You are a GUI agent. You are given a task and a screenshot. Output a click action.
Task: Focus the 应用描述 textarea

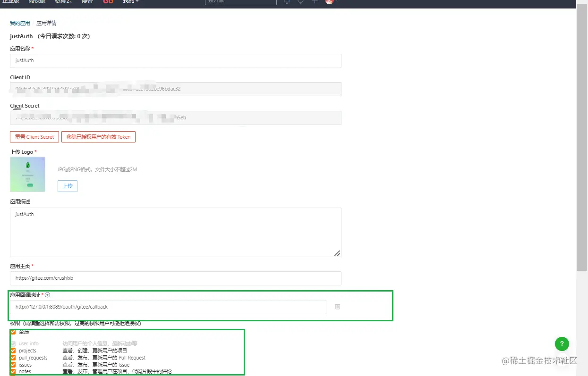[x=176, y=232]
